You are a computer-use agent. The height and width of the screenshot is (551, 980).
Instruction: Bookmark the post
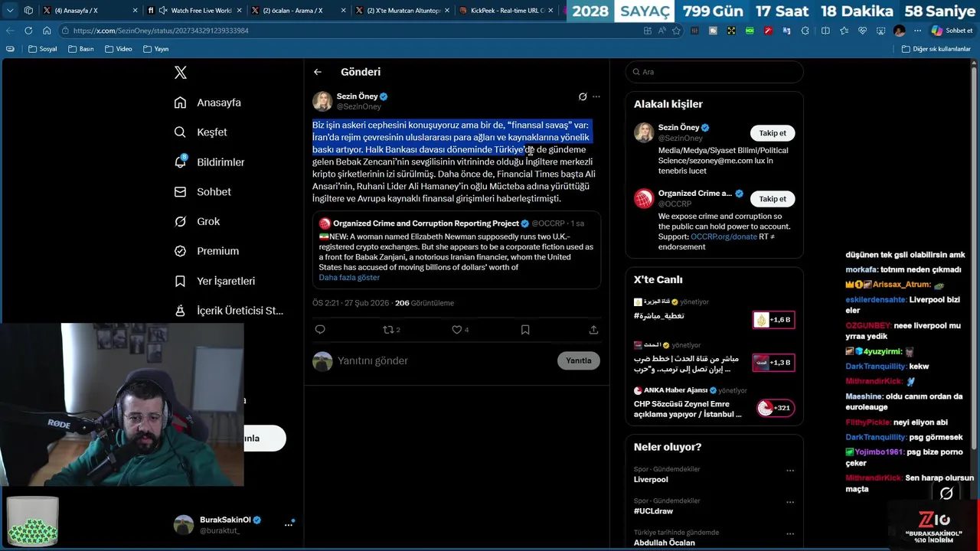pyautogui.click(x=525, y=330)
